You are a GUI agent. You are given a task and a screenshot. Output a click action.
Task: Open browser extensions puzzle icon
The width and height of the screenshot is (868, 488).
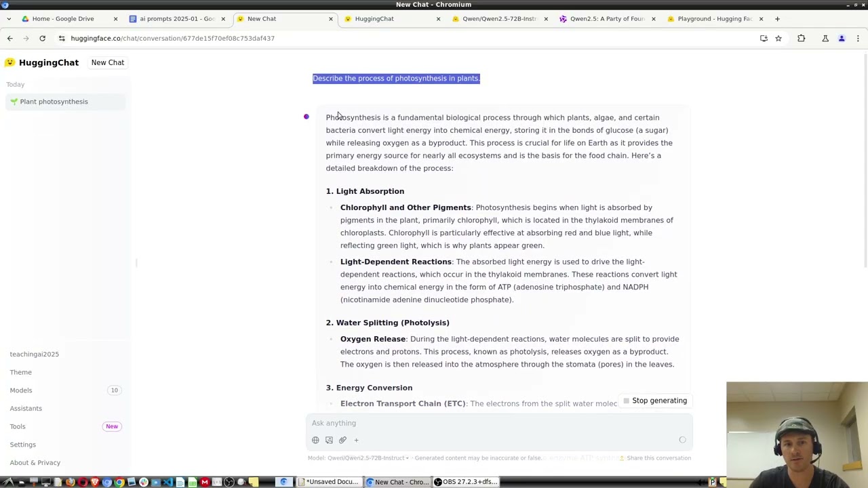pos(802,39)
